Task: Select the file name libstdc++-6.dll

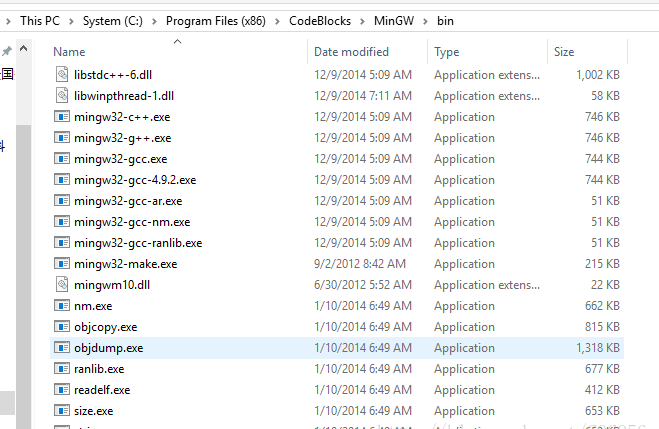Action: 113,75
